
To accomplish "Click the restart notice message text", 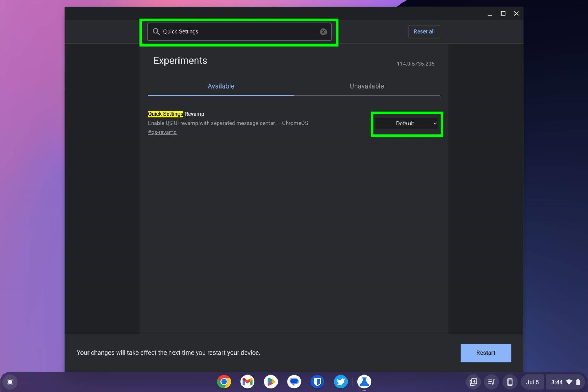I will click(x=168, y=352).
